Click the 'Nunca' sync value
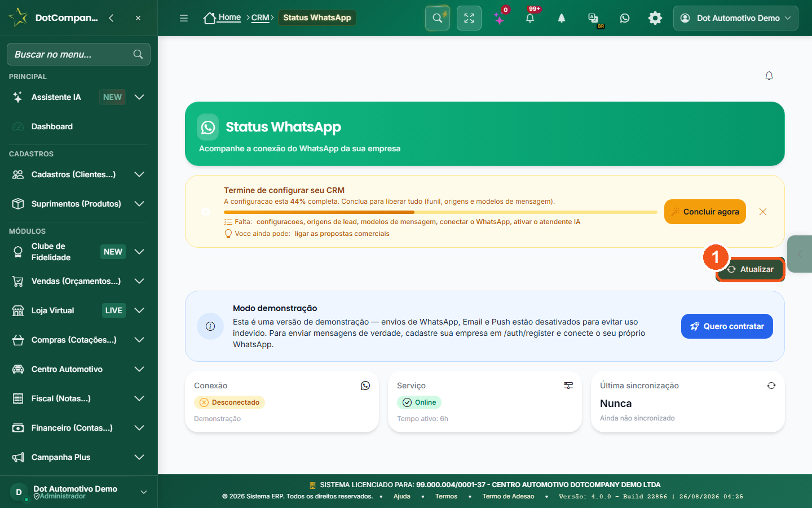 pos(616,404)
